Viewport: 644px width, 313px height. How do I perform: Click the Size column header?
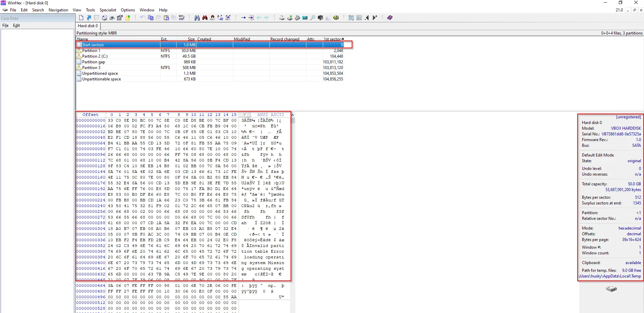[x=191, y=39]
